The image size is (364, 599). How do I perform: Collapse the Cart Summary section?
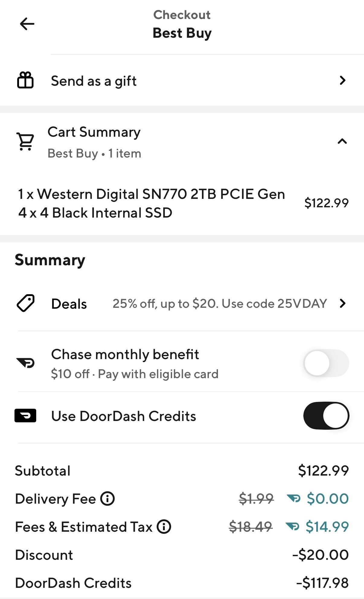(342, 141)
